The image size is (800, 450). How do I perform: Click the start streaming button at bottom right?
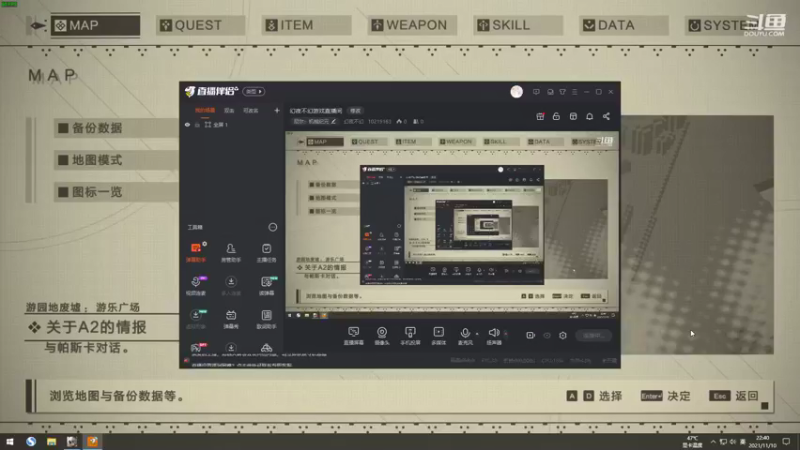pos(593,335)
